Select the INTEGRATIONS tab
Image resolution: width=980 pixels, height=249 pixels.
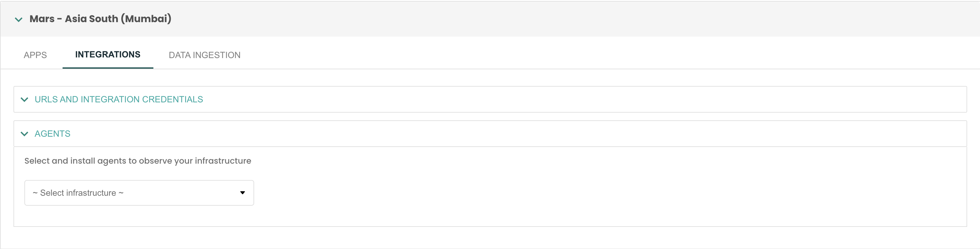tap(108, 55)
